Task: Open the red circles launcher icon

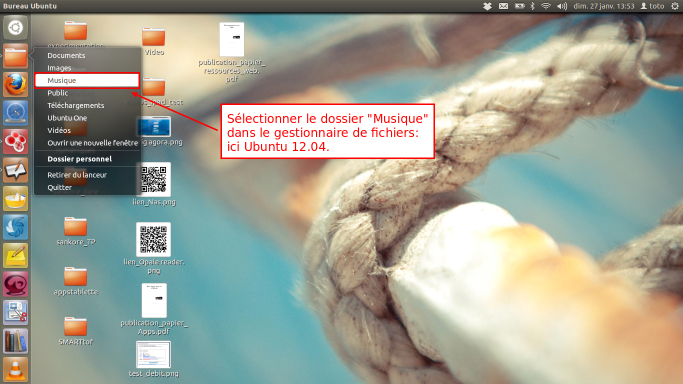Action: (15, 141)
